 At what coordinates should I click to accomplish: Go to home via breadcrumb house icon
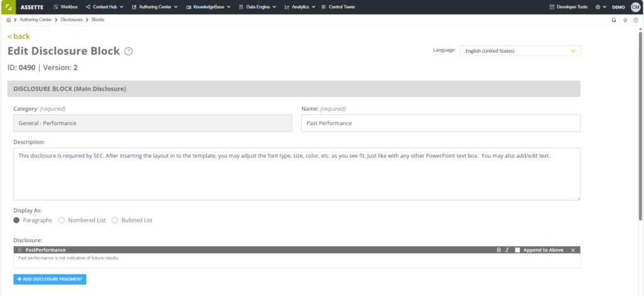[x=9, y=20]
